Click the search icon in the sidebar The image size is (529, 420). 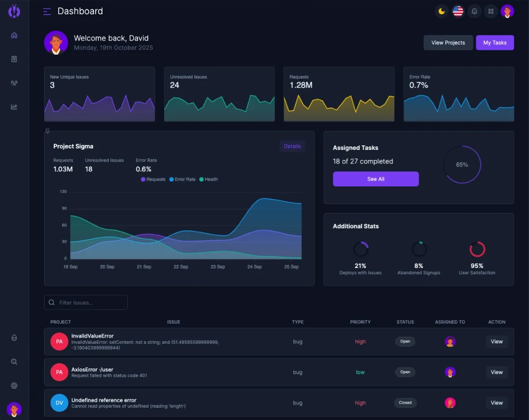14,362
